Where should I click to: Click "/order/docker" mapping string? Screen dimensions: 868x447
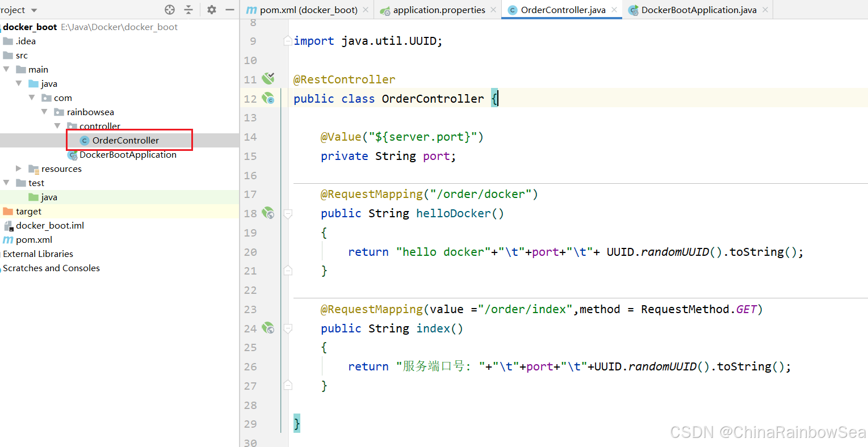coord(481,194)
